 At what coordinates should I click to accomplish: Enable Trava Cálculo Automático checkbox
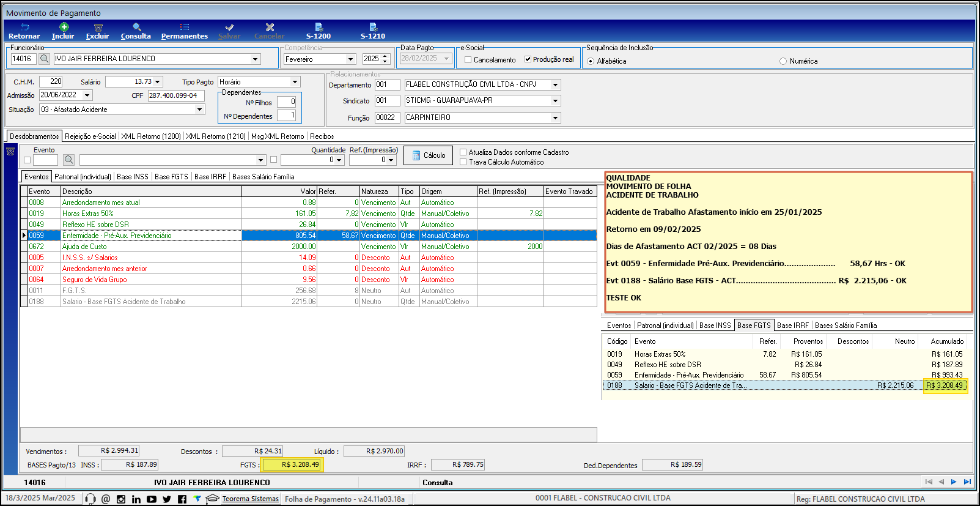(x=463, y=162)
